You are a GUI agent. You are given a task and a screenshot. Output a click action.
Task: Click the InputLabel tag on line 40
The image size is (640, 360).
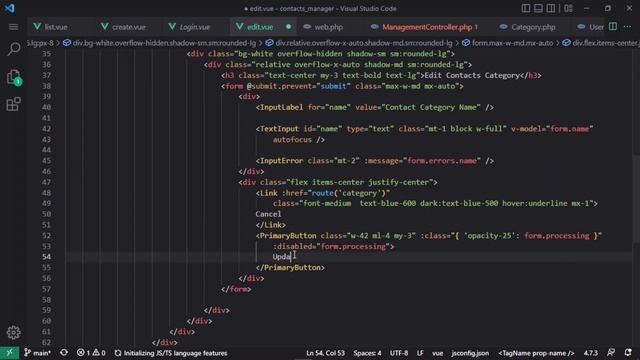pyautogui.click(x=281, y=107)
